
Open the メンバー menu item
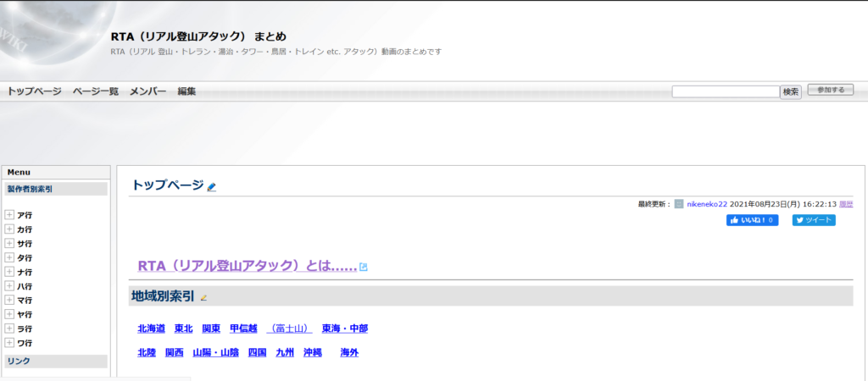coord(147,91)
